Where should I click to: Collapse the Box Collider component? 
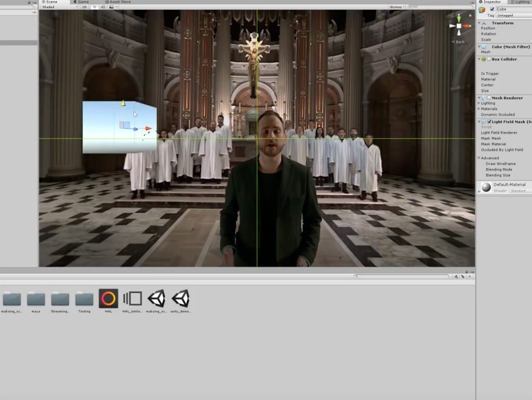[x=479, y=59]
